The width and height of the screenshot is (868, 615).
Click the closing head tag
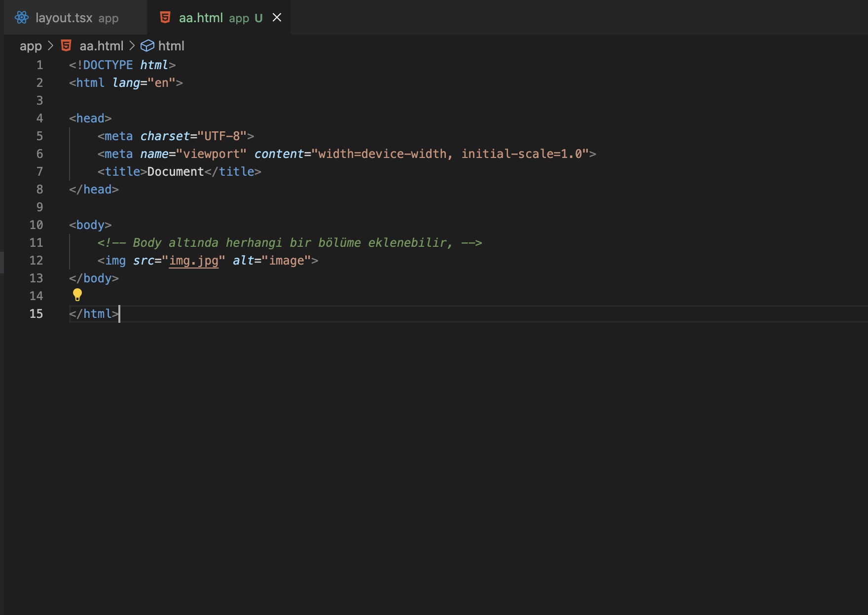[x=94, y=190]
